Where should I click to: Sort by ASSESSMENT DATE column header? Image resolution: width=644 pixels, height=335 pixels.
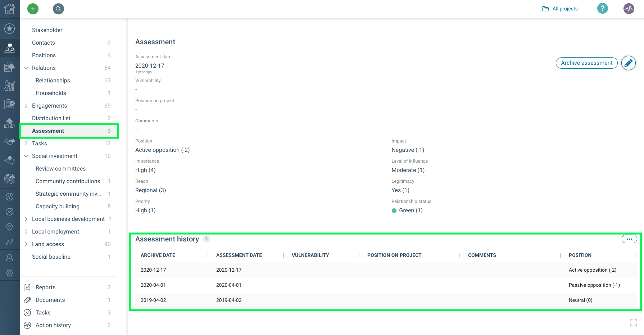(x=239, y=255)
